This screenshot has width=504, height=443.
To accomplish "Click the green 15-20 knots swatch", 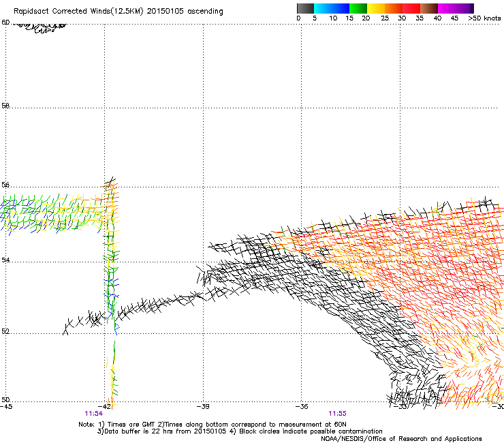I will (358, 8).
